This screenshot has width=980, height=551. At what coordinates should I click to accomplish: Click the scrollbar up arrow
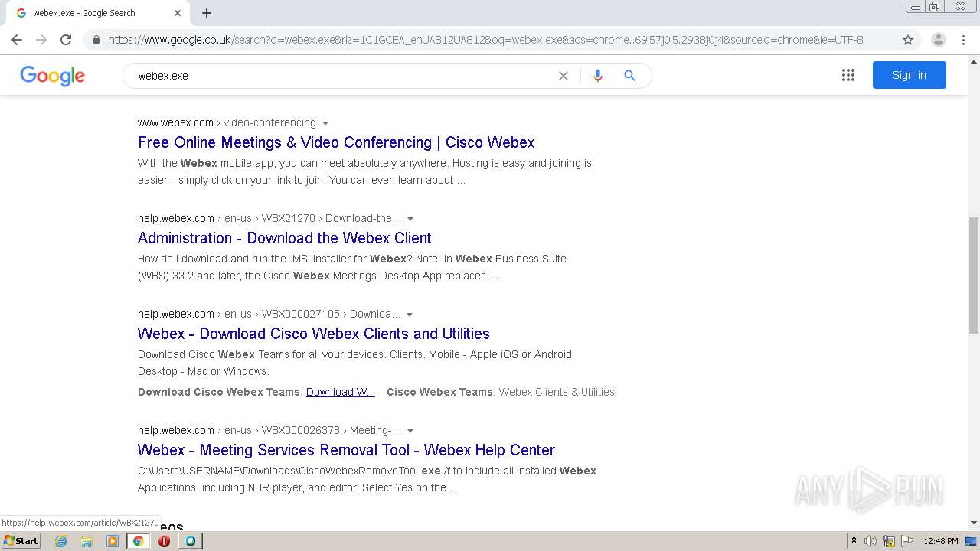click(973, 61)
